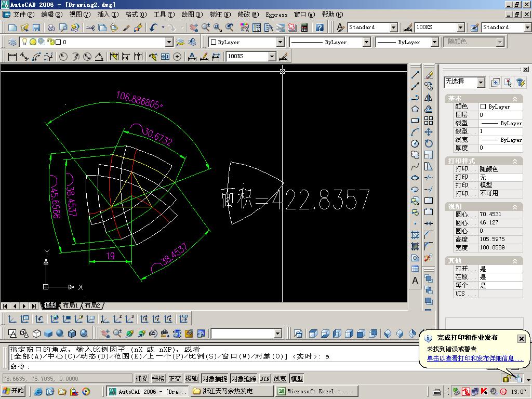
Task: Click 单击以查看打印和发布详细信息 link
Action: (x=475, y=358)
